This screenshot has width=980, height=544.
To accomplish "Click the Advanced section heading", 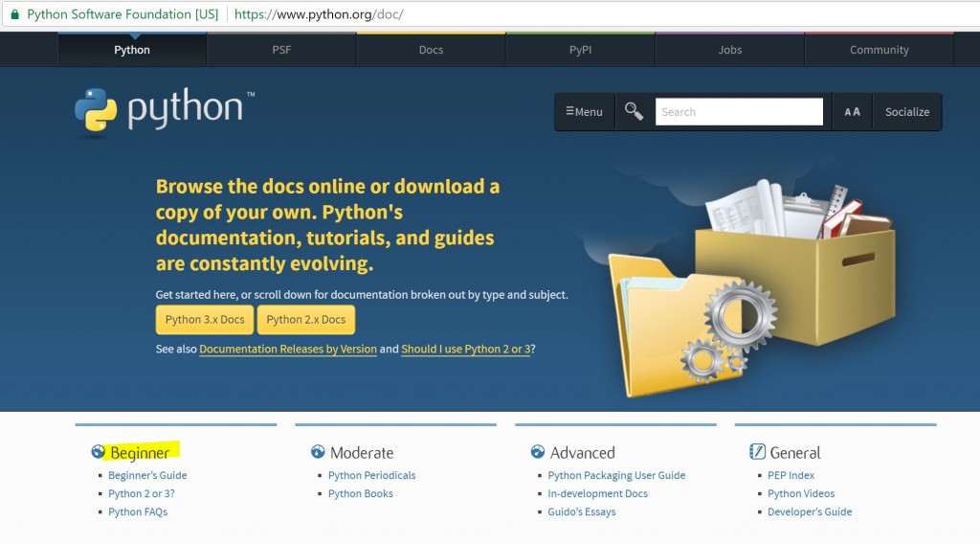I will (583, 452).
